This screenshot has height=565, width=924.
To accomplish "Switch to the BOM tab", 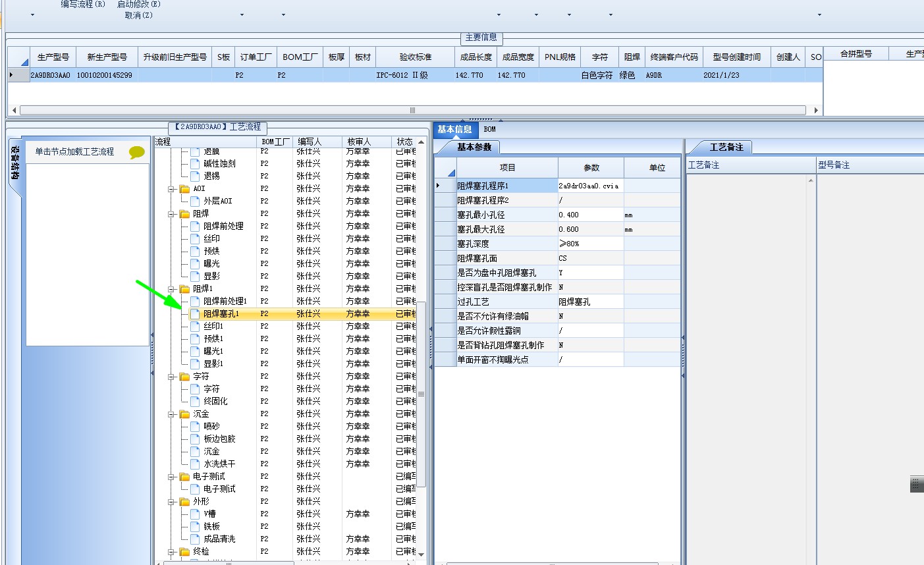I will click(489, 129).
